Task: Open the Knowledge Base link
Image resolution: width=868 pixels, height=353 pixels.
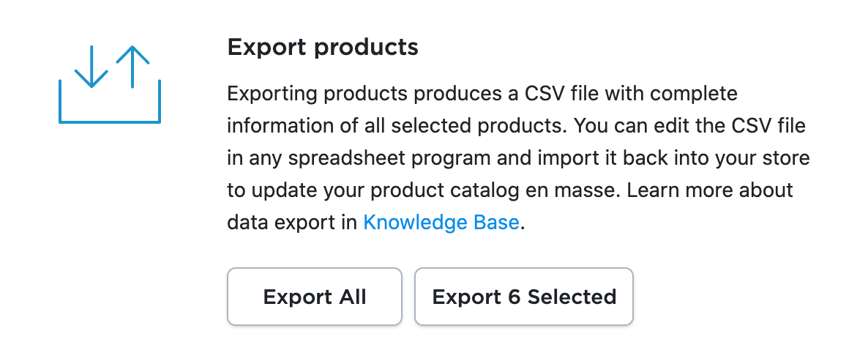Action: tap(441, 222)
